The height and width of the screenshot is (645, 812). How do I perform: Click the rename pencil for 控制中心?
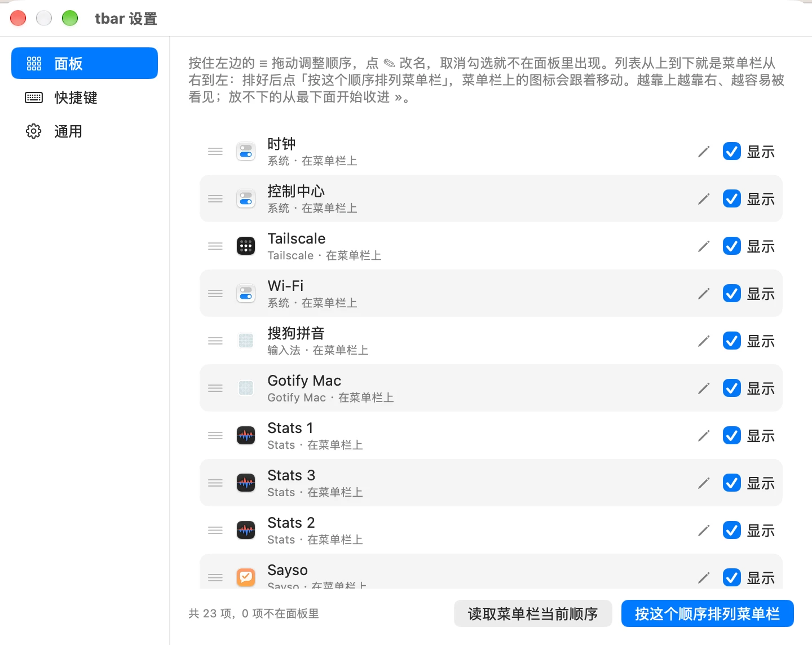coord(704,199)
